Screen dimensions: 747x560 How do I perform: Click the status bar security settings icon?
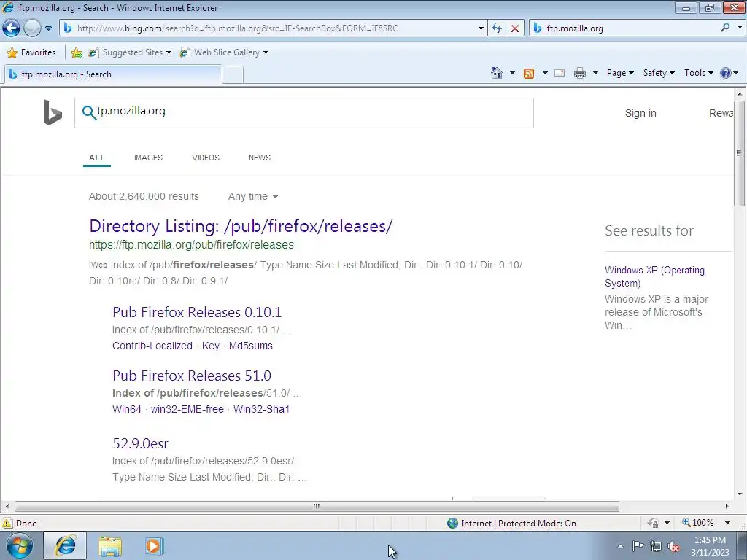tap(653, 523)
